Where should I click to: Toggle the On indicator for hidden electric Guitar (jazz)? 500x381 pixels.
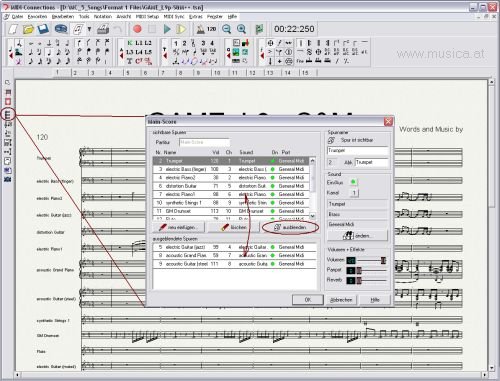[x=273, y=247]
